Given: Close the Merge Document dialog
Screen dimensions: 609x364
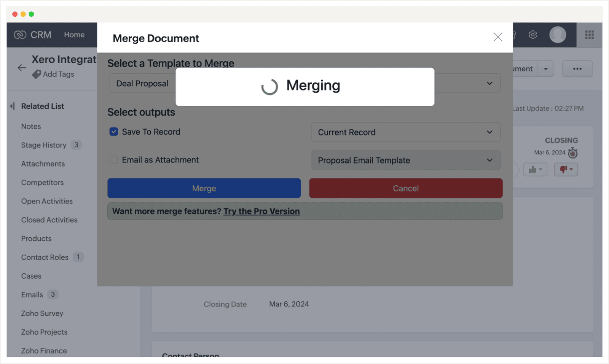Looking at the screenshot, I should [498, 37].
